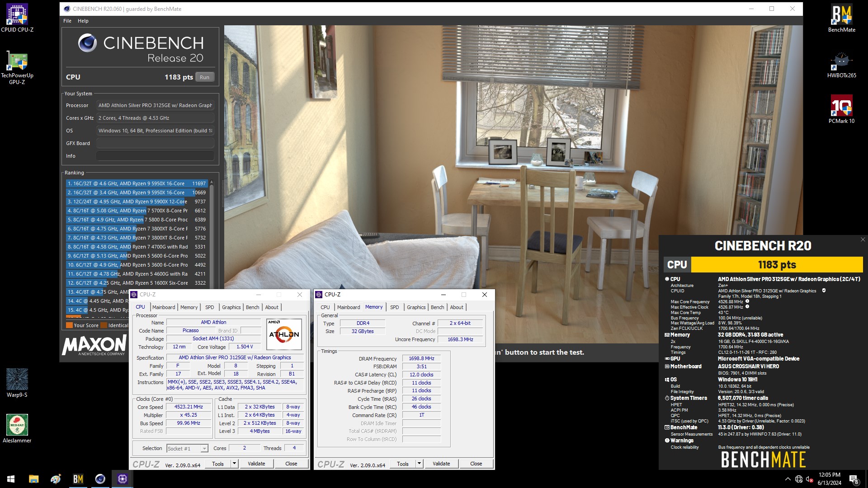
Task: Click the Max Effective Clock warning icon
Action: pos(747,307)
